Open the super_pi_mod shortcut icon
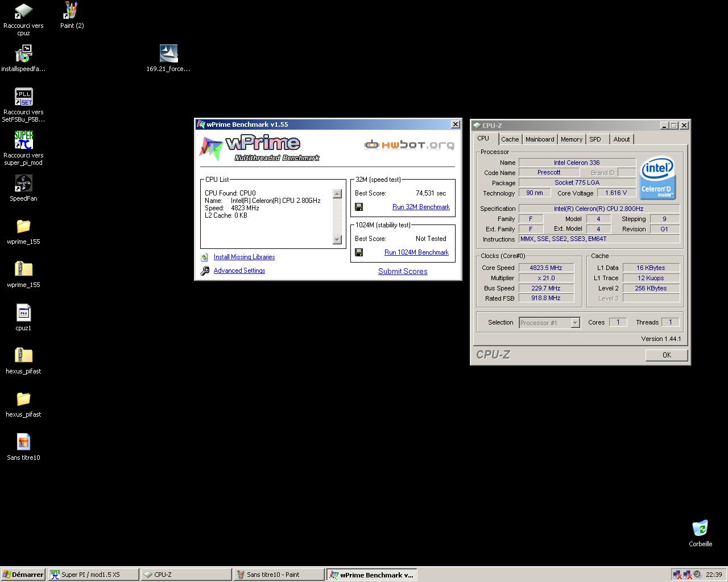The image size is (728, 582). click(23, 140)
